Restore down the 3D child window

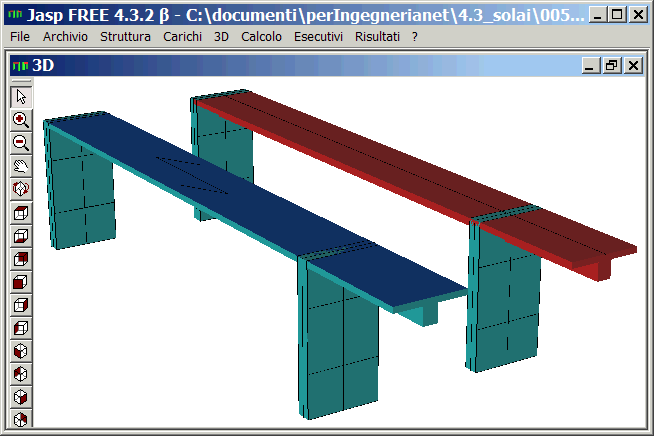pyautogui.click(x=612, y=66)
